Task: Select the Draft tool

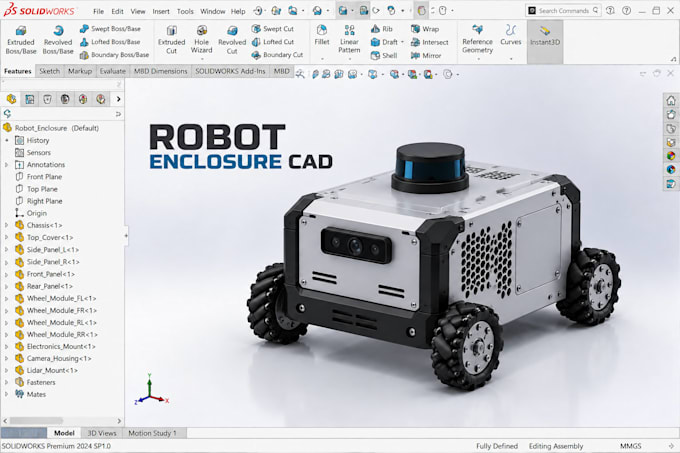Action: click(x=384, y=42)
